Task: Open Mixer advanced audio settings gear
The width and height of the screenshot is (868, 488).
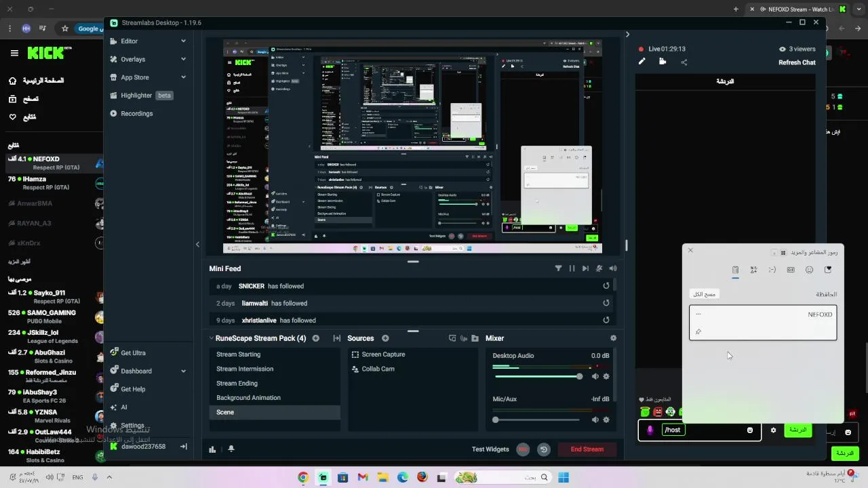Action: (613, 338)
